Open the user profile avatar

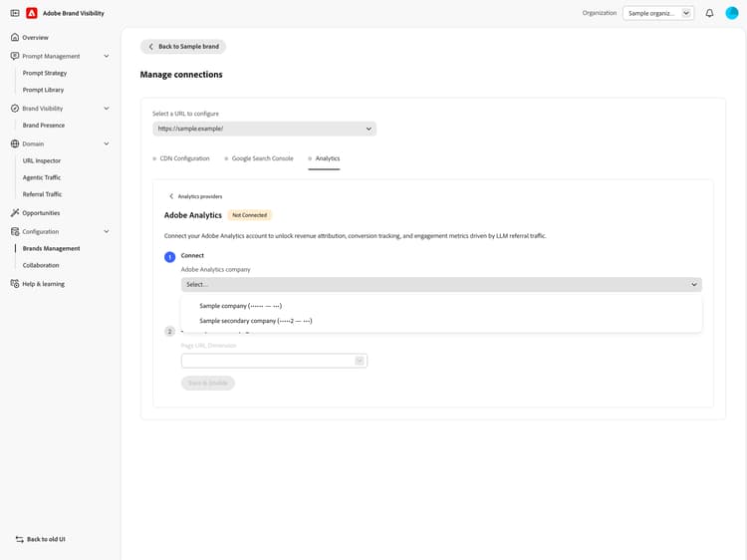[x=732, y=13]
